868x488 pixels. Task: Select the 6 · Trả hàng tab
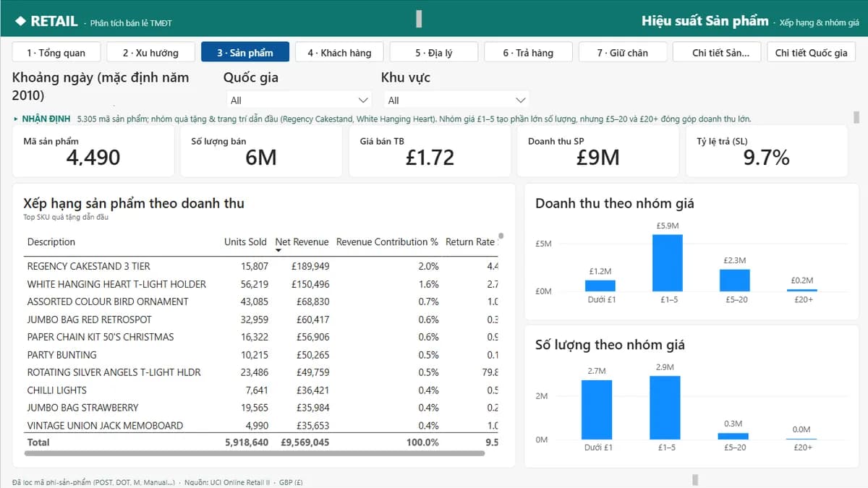pyautogui.click(x=528, y=53)
